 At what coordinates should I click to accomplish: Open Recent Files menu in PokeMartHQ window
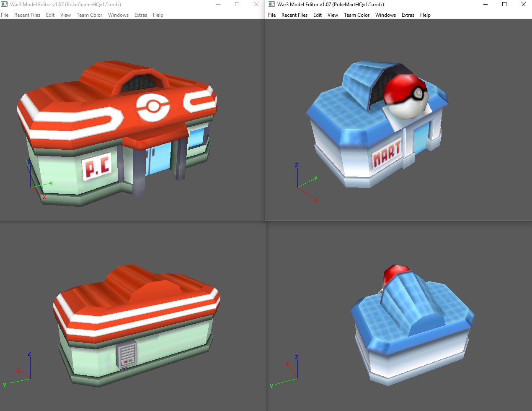[294, 15]
